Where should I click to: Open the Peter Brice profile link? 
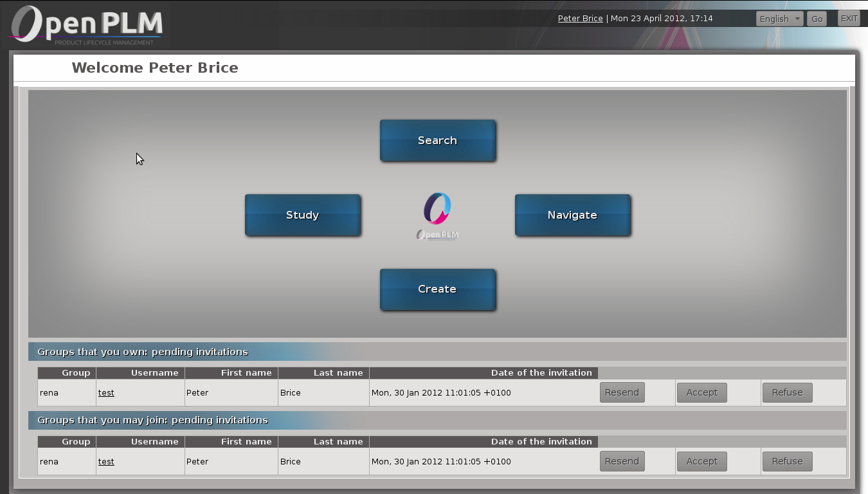click(x=580, y=18)
